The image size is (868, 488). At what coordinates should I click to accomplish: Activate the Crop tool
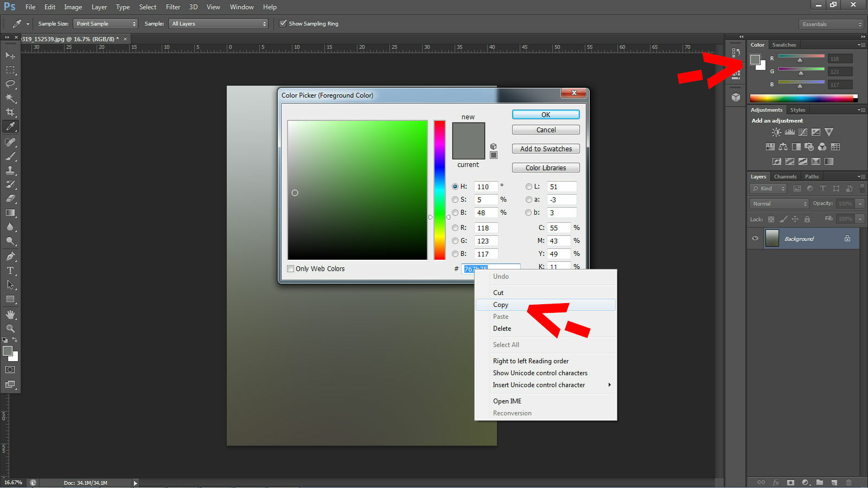pos(10,113)
